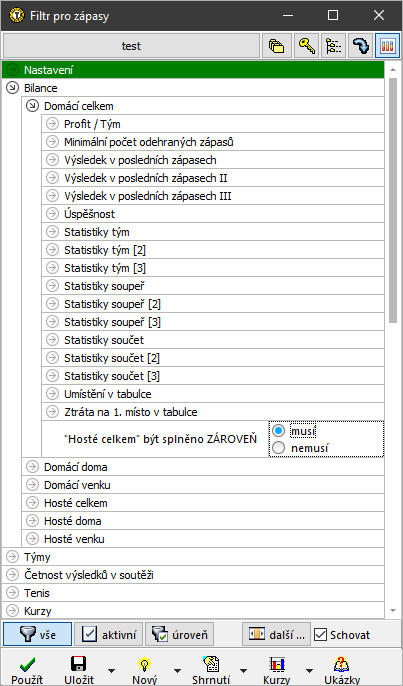Click the tree structure icon in toolbar

tap(333, 46)
